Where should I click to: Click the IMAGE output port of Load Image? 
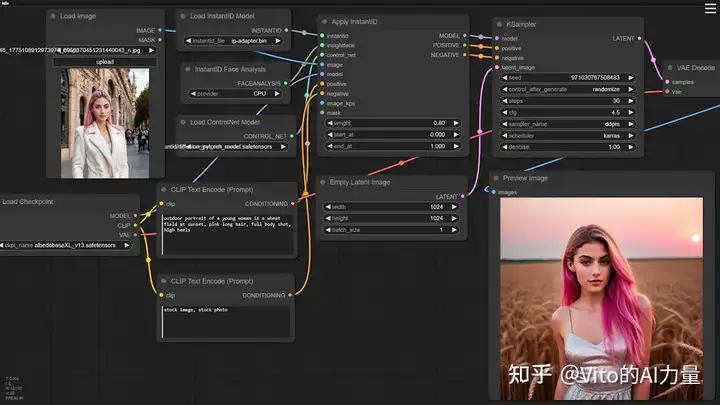coord(160,30)
